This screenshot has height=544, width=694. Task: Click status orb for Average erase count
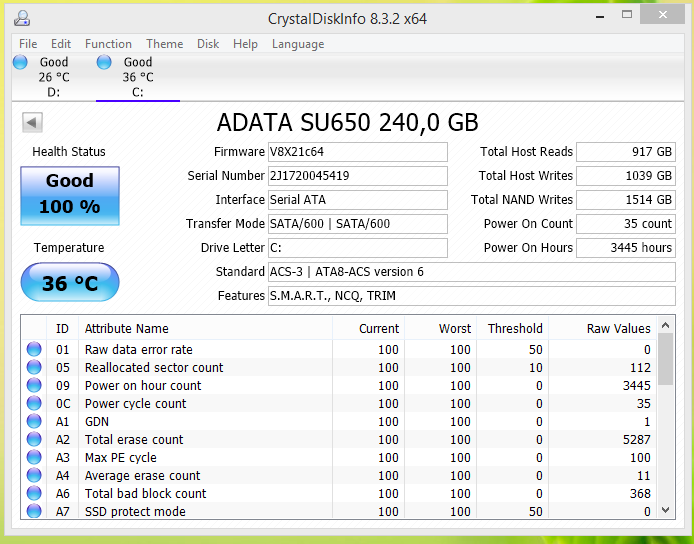pos(34,475)
